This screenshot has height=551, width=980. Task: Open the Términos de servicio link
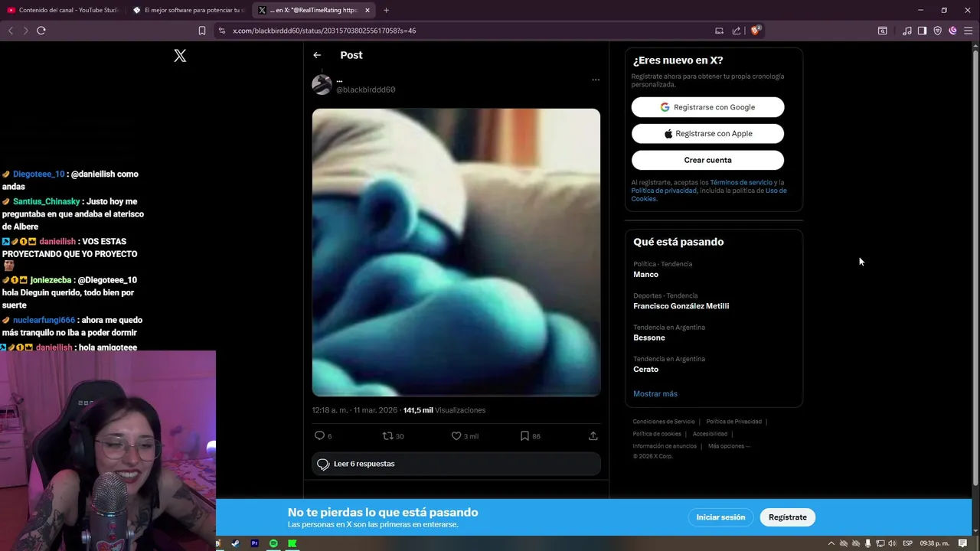pos(741,182)
